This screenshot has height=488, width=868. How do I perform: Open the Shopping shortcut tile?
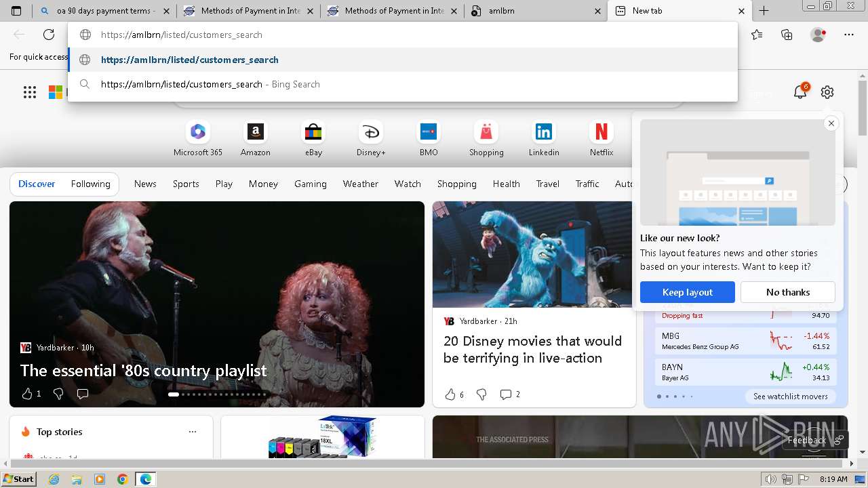[x=486, y=139]
